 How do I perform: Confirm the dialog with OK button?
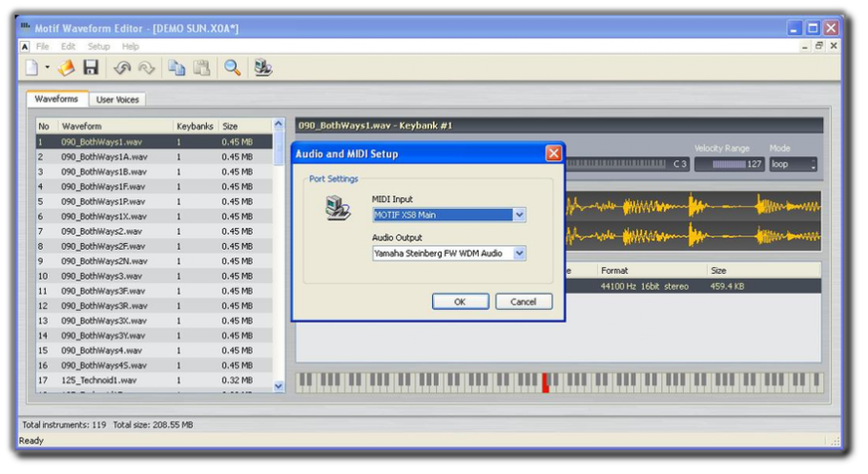click(460, 301)
